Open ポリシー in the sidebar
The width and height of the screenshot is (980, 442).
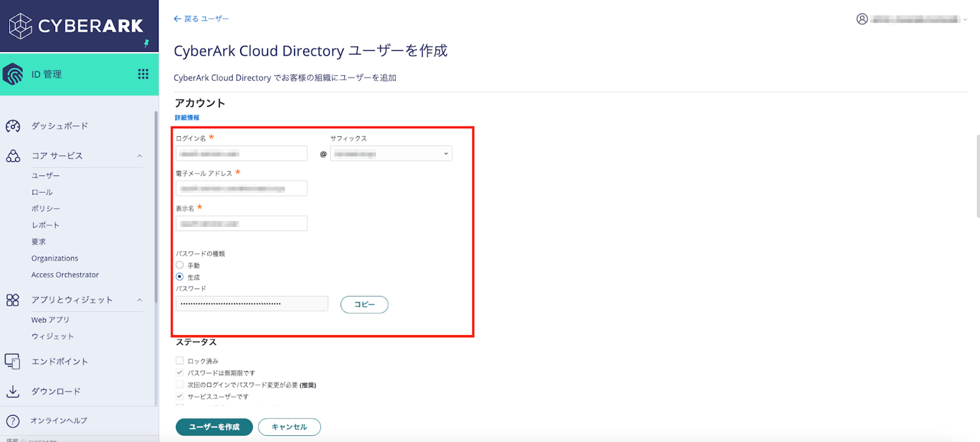(45, 208)
